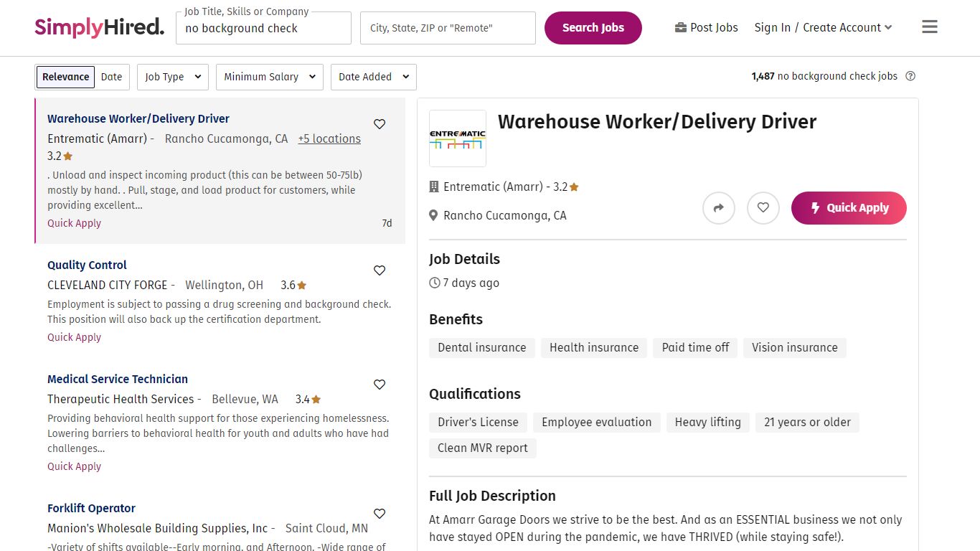Click the Clean MVR report tag

click(483, 448)
